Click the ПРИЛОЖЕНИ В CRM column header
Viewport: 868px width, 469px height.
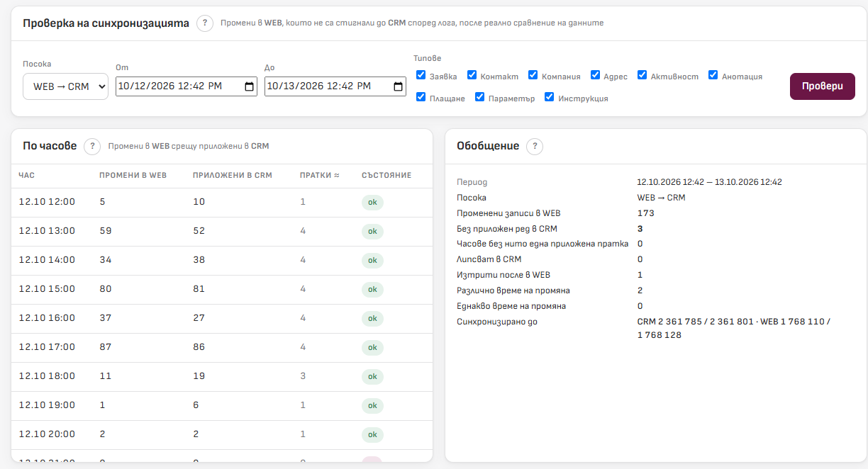point(231,175)
